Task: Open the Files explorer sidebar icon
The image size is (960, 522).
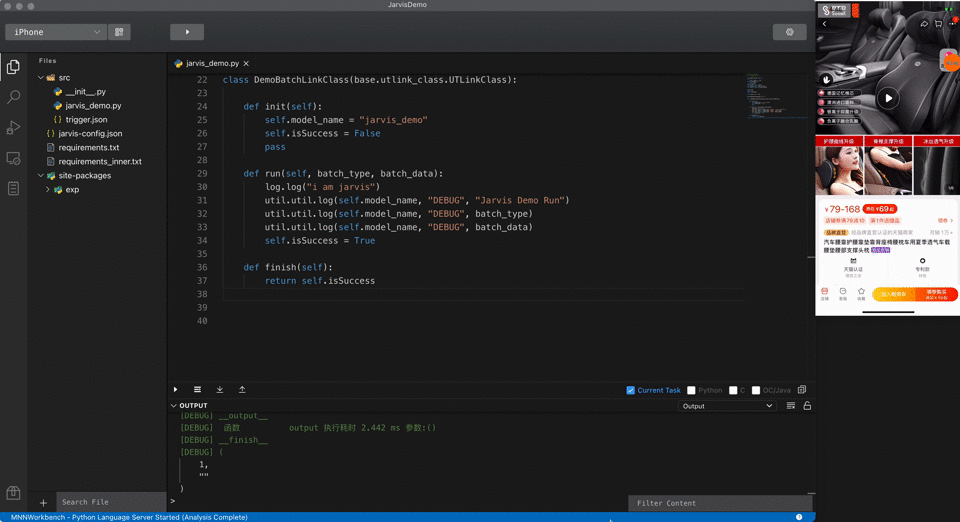Action: coord(13,67)
